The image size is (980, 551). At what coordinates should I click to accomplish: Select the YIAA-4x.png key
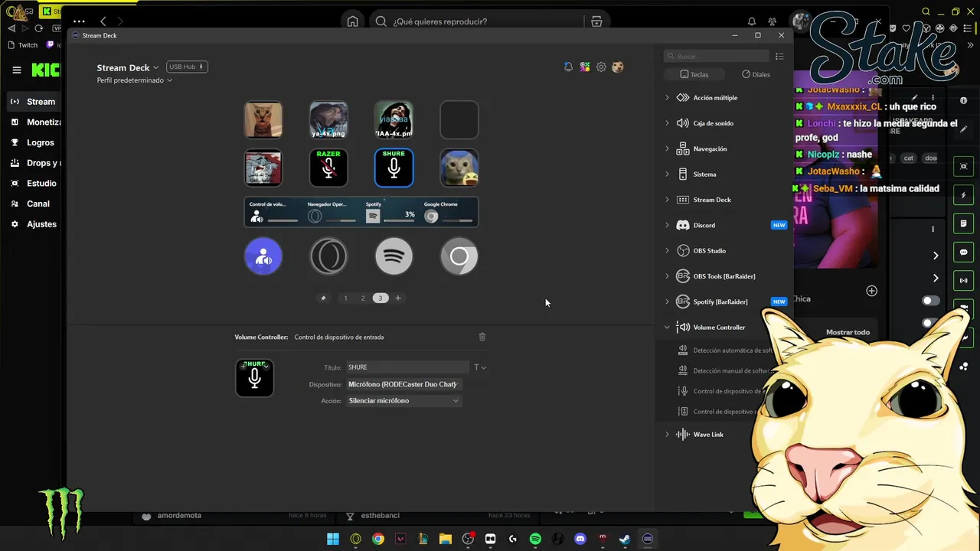(394, 120)
